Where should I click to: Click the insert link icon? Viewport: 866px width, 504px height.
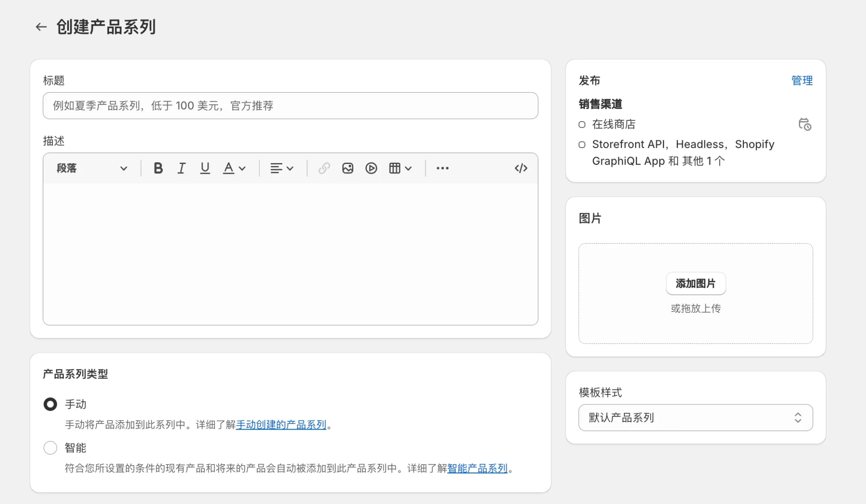pos(324,168)
